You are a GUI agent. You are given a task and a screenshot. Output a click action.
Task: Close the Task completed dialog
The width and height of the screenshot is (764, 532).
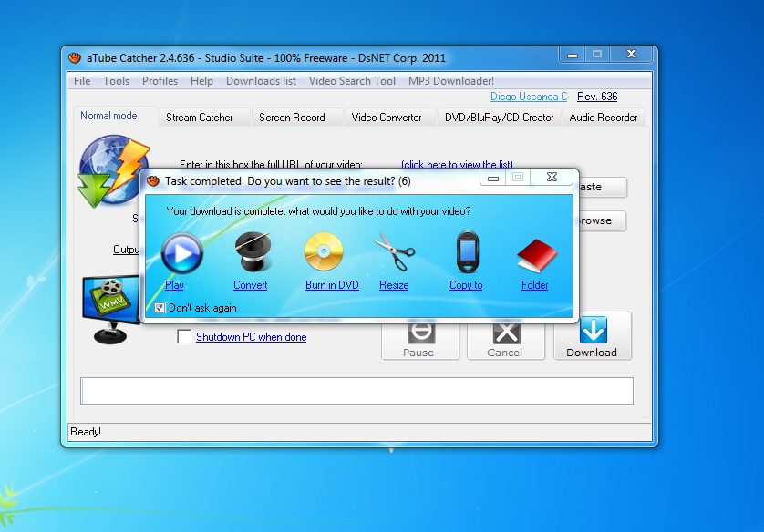[552, 177]
